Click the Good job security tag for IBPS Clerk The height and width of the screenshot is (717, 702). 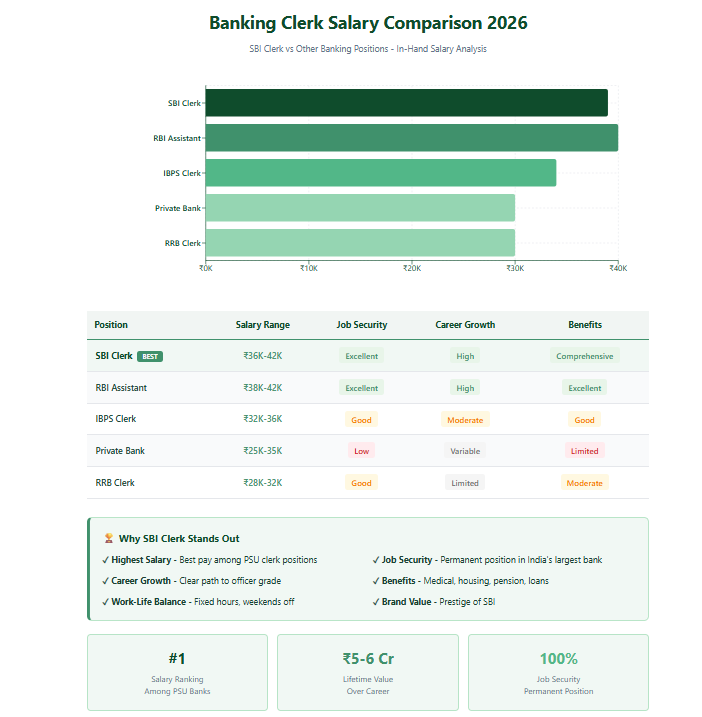point(361,420)
